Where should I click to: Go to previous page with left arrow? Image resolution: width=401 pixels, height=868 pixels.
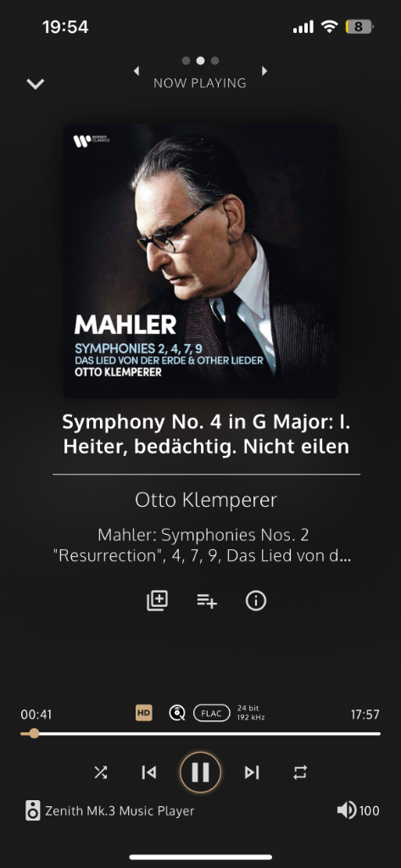pyautogui.click(x=136, y=71)
